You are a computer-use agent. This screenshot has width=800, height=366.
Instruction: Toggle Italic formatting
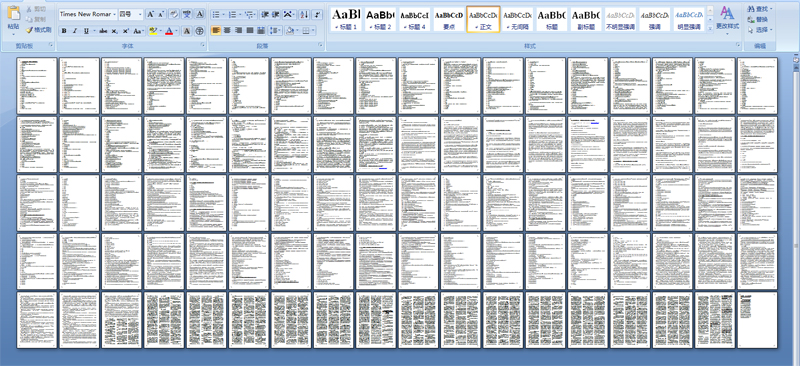tap(75, 31)
